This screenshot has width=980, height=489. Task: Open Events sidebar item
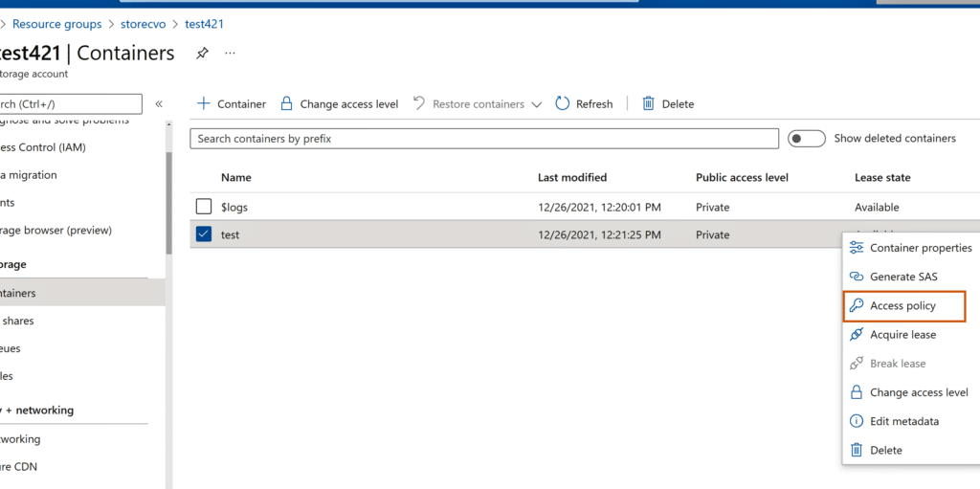pyautogui.click(x=8, y=203)
